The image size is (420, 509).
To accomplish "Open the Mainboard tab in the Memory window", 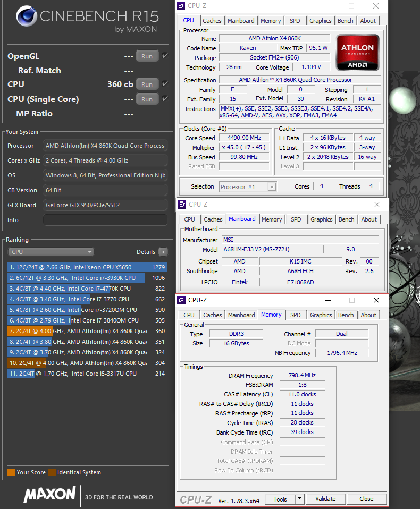I will tap(241, 315).
